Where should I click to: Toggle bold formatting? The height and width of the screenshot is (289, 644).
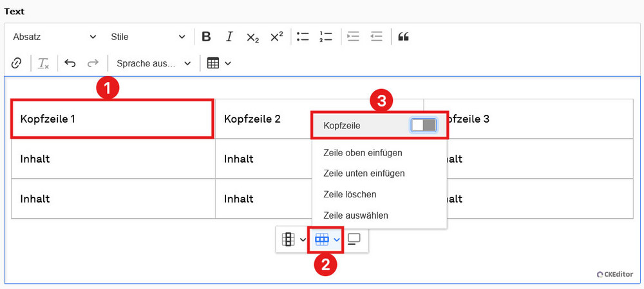coord(206,37)
